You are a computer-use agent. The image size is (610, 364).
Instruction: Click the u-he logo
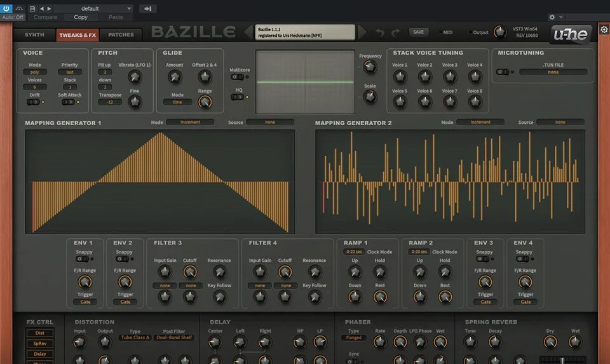coord(571,34)
